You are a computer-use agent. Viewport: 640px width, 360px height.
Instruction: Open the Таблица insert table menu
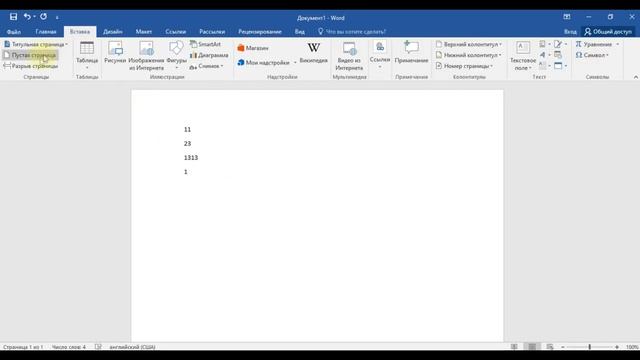[x=87, y=55]
